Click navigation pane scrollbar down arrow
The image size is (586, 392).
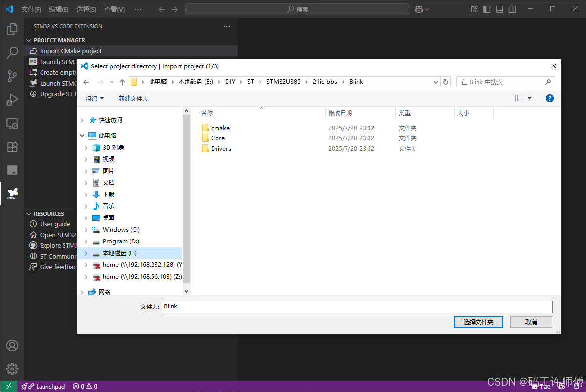187,291
